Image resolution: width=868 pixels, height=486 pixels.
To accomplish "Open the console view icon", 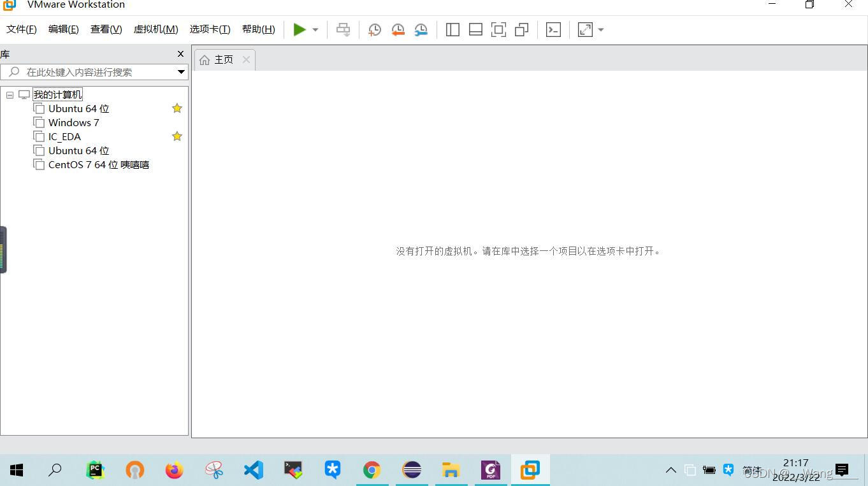I will pos(553,30).
